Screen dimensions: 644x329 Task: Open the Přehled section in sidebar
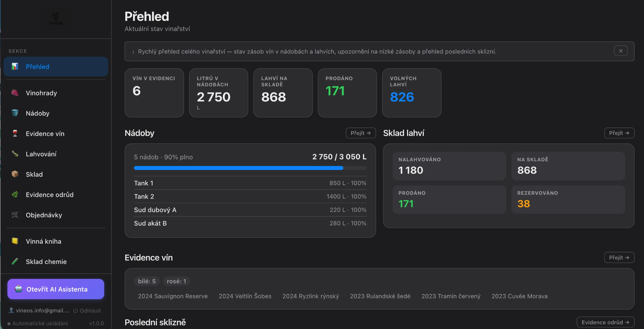tap(56, 67)
